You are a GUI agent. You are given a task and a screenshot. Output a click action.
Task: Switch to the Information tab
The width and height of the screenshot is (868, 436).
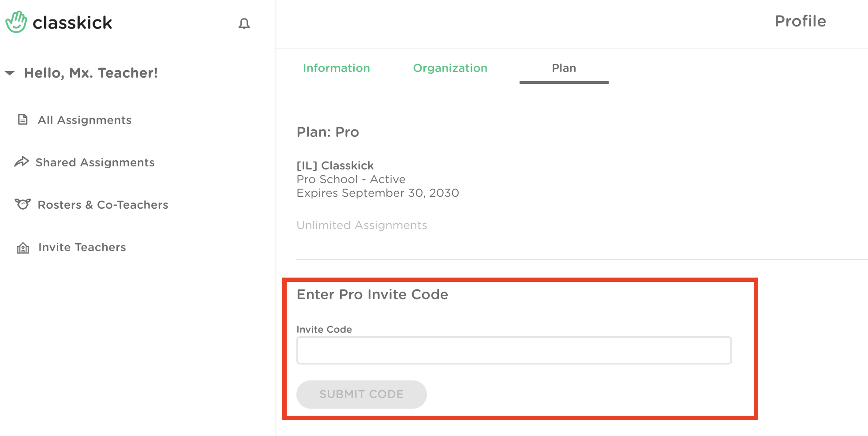(336, 68)
